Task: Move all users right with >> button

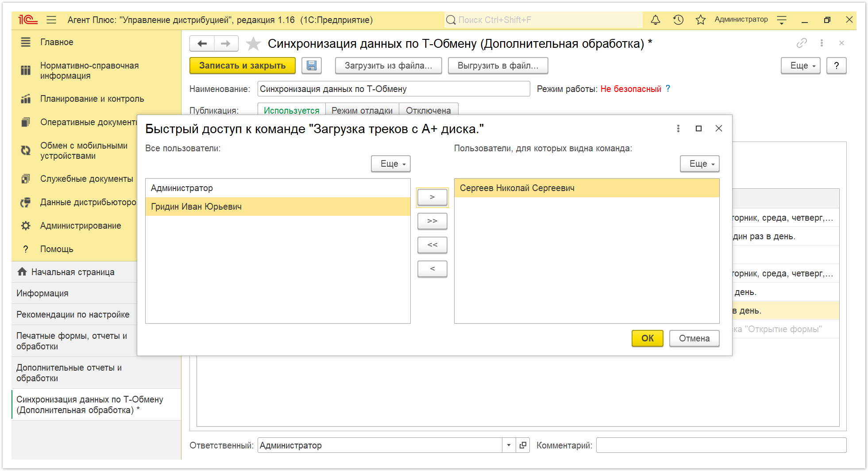Action: (x=432, y=221)
